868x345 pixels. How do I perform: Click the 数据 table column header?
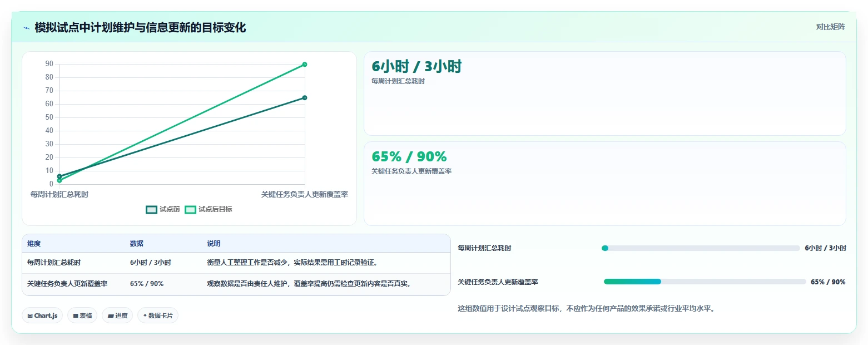(137, 244)
